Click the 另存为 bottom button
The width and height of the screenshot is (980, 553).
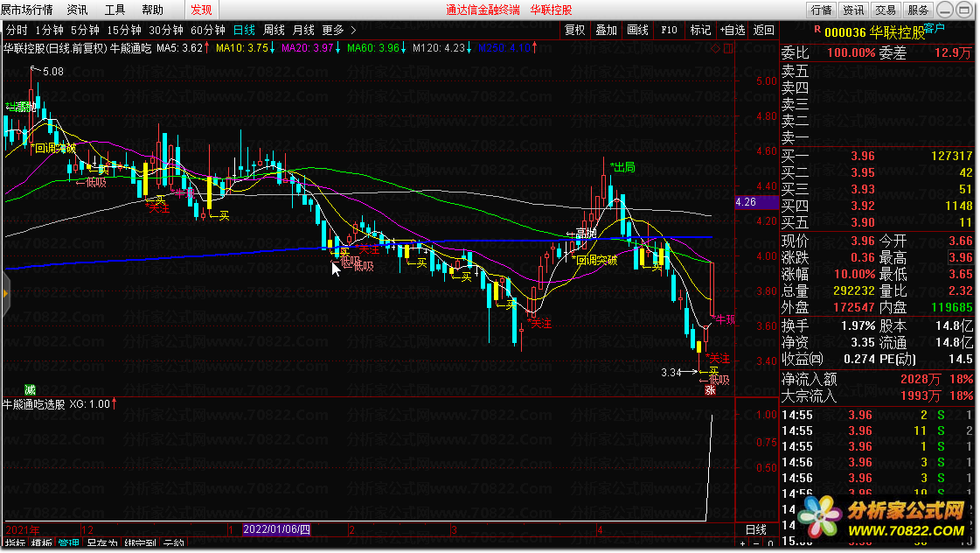pos(102,543)
